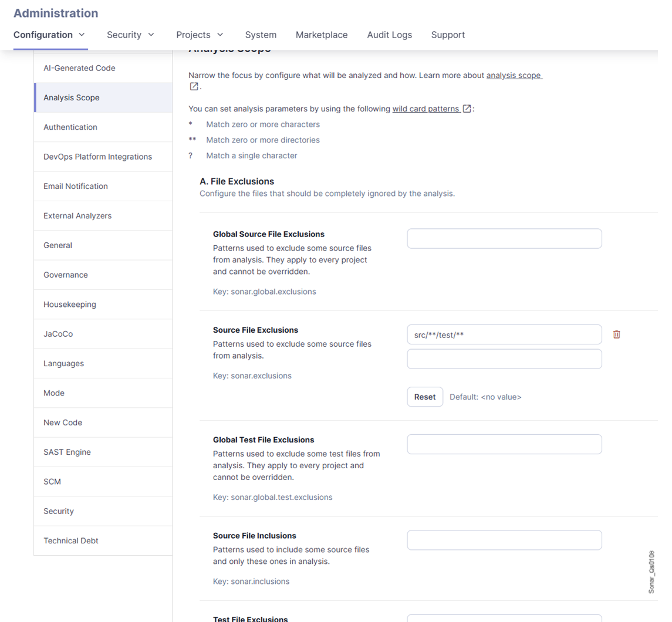Select DevOps Platform Integrations in sidebar
This screenshot has width=672, height=622.
point(97,157)
